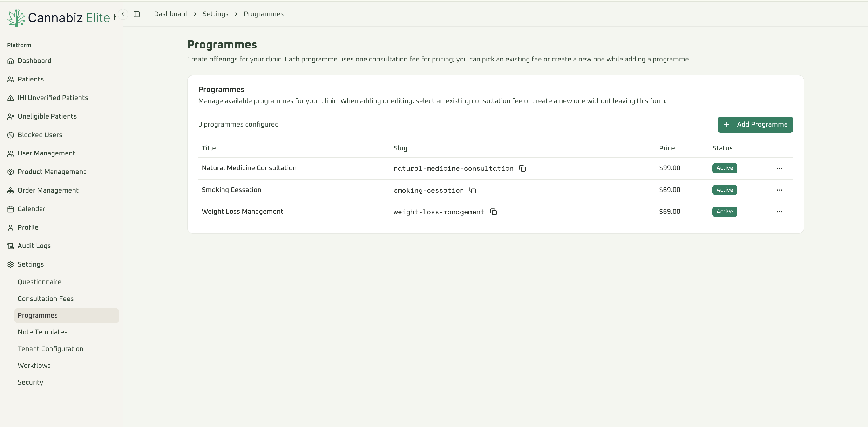Viewport: 868px width, 427px height.
Task: Collapse the sidebar using the panel toggle icon
Action: 137,14
